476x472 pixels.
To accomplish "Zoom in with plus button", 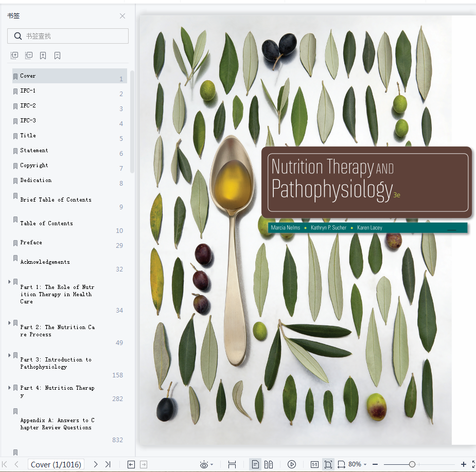I will click(x=464, y=464).
